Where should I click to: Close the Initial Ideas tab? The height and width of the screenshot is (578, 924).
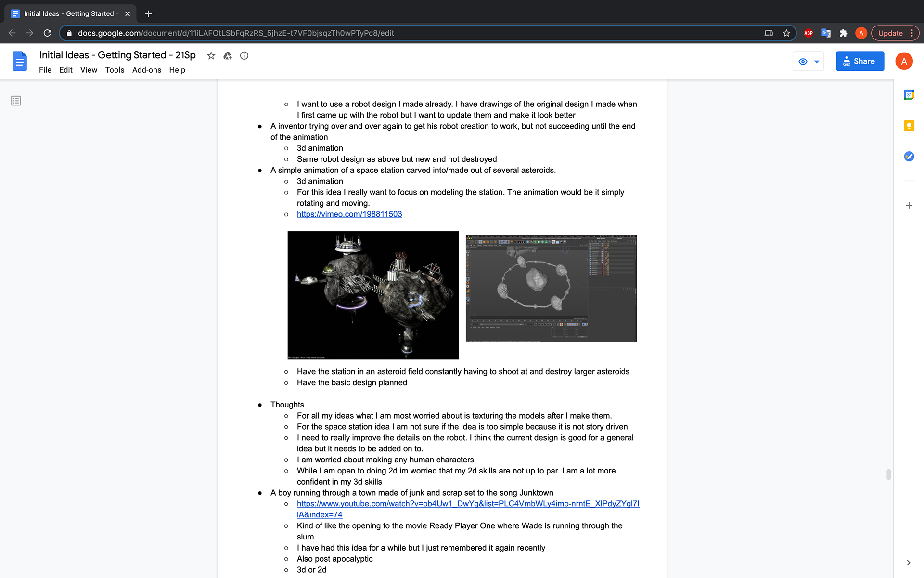pos(128,13)
